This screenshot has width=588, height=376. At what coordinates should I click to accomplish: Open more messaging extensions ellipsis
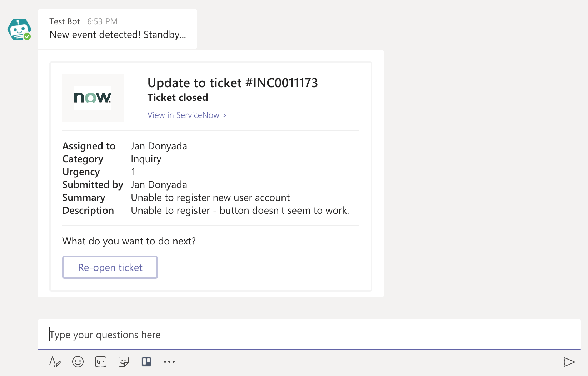(169, 362)
